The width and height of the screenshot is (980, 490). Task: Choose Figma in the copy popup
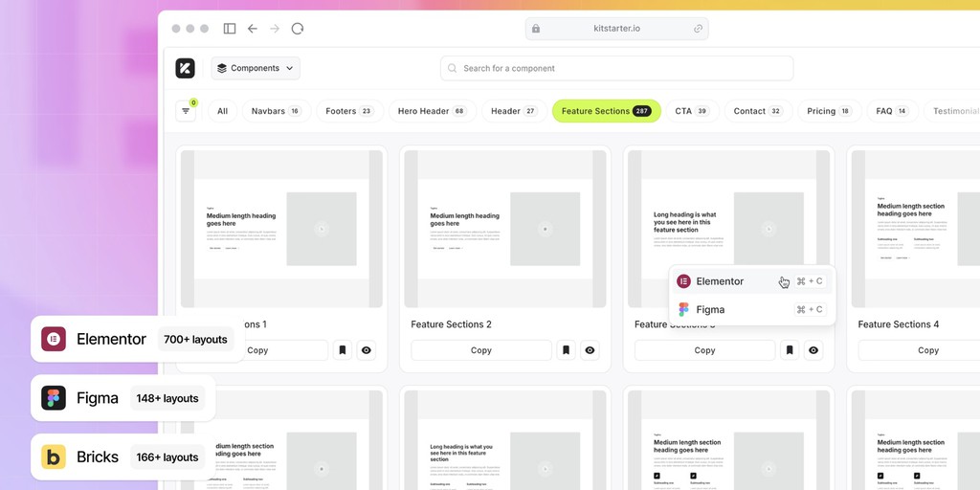pos(752,309)
